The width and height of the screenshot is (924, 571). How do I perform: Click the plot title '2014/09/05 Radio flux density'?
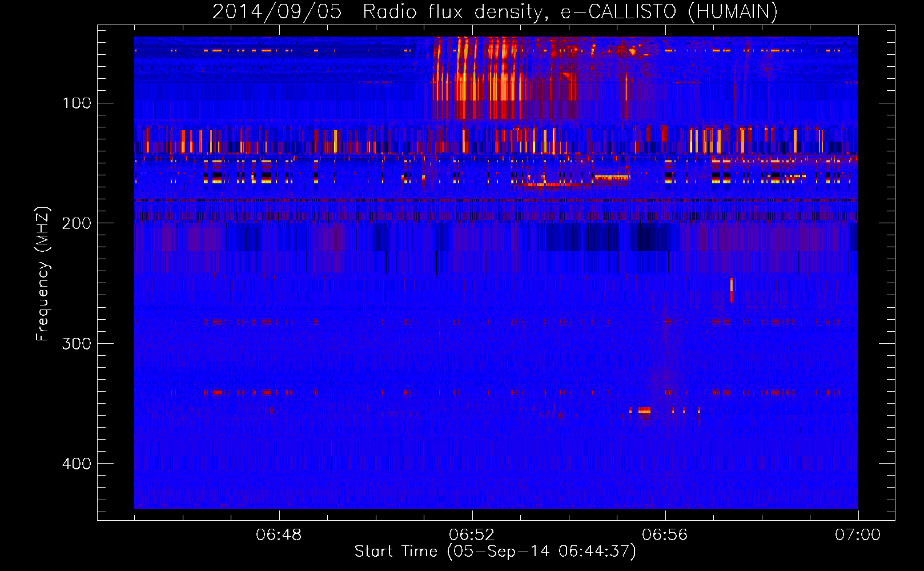tap(377, 11)
